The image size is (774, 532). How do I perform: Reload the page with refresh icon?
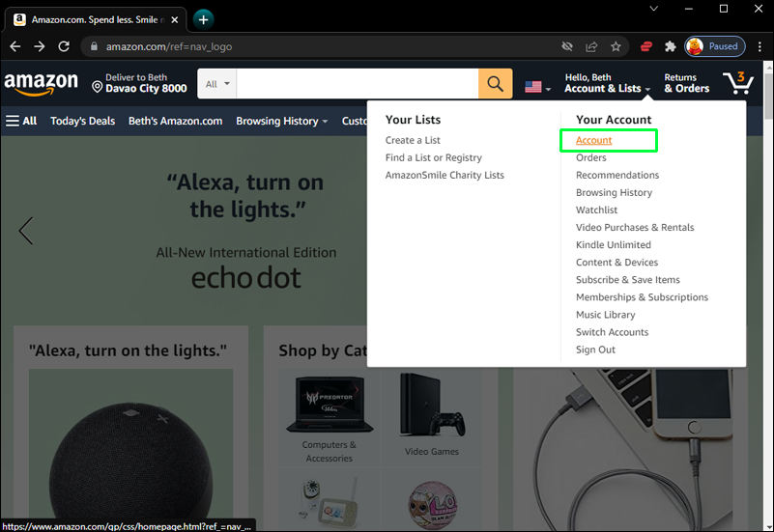(64, 47)
